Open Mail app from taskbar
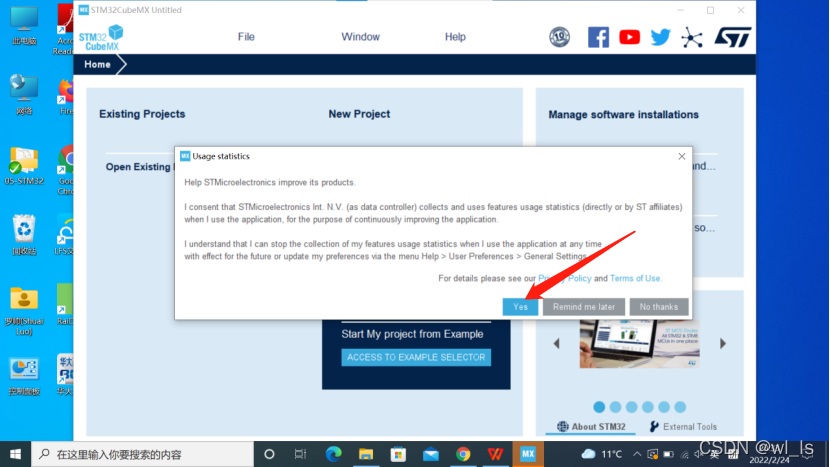This screenshot has width=830, height=467. pyautogui.click(x=430, y=454)
